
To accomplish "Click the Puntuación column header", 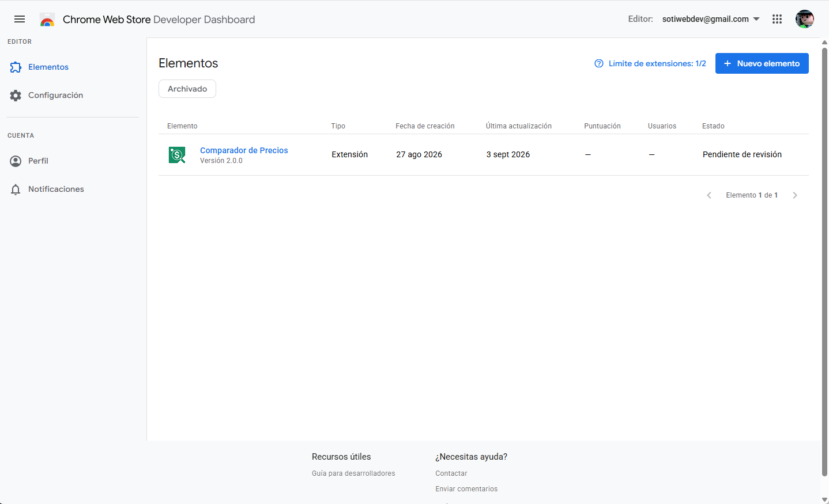I will tap(602, 126).
